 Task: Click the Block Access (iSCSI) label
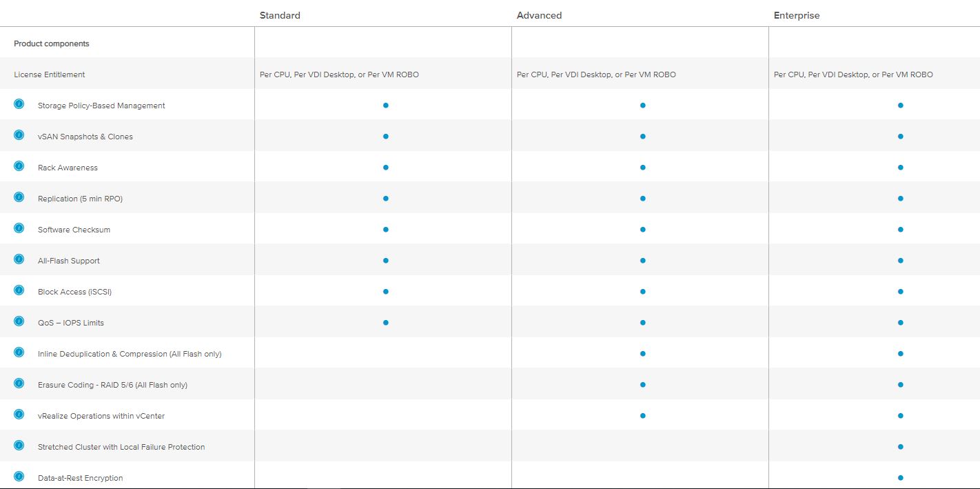click(x=74, y=292)
